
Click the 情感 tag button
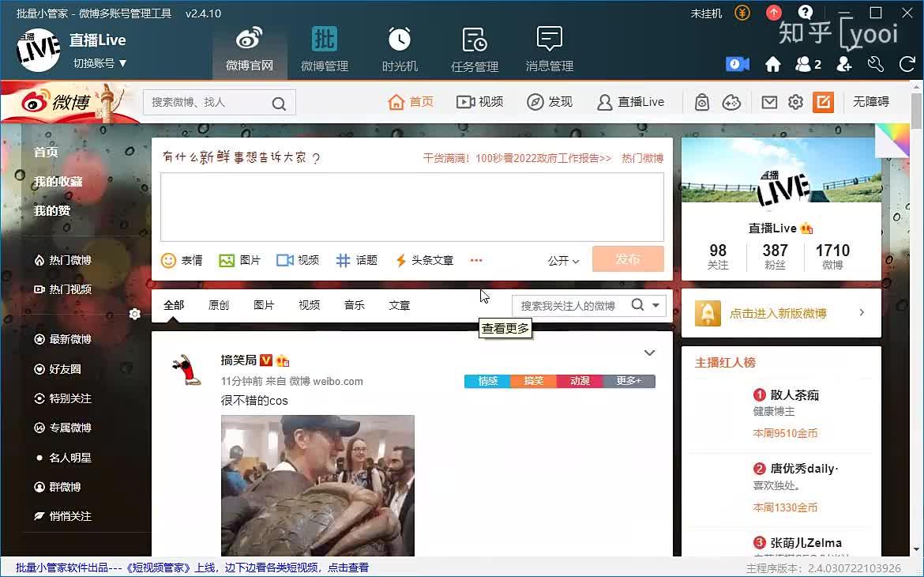point(487,381)
